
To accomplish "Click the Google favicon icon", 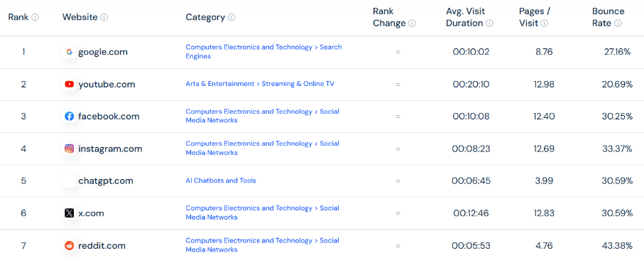I will point(70,52).
